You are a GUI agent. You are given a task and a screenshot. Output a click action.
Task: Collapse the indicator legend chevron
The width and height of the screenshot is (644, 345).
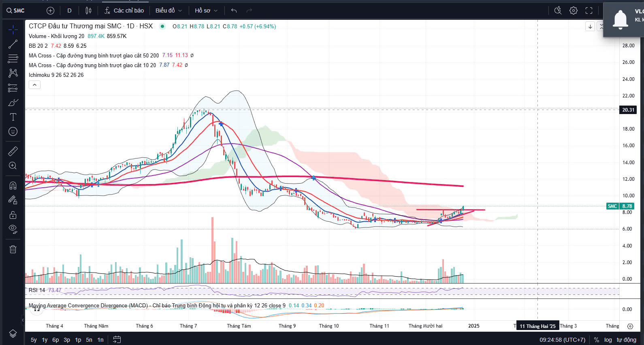coord(34,85)
